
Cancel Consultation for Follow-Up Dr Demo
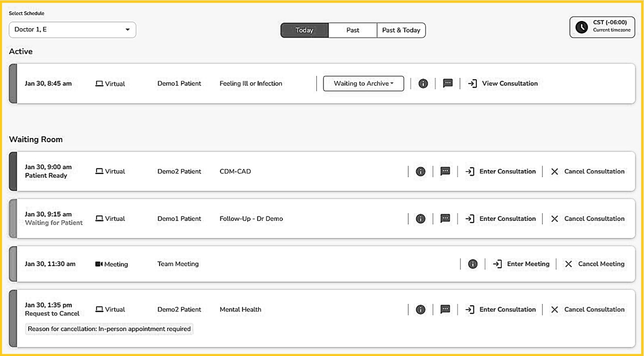point(587,219)
